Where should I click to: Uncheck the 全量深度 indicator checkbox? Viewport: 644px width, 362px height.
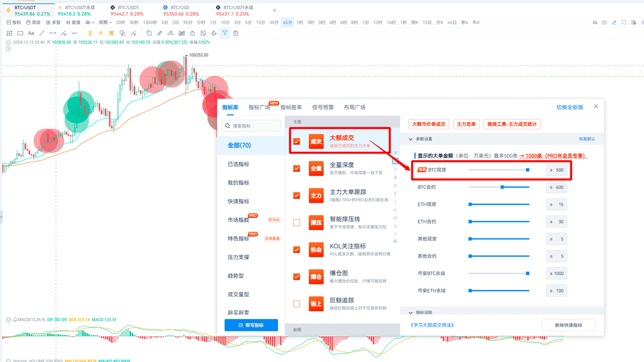296,168
